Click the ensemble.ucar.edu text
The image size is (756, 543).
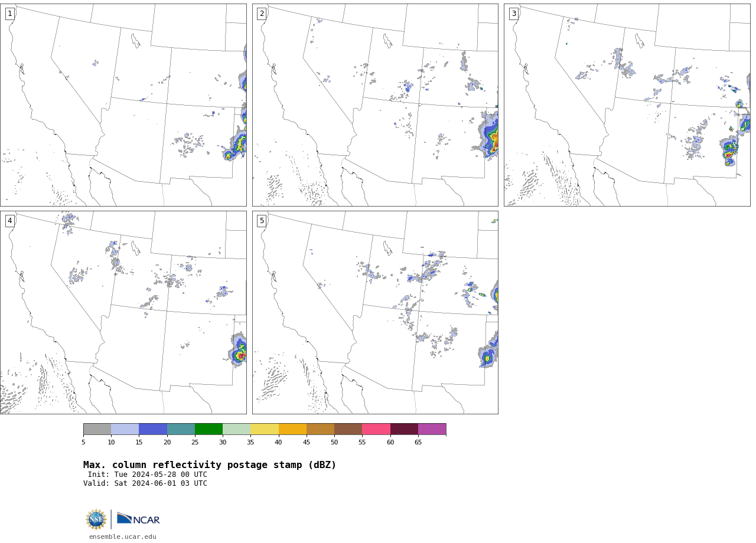point(123,537)
